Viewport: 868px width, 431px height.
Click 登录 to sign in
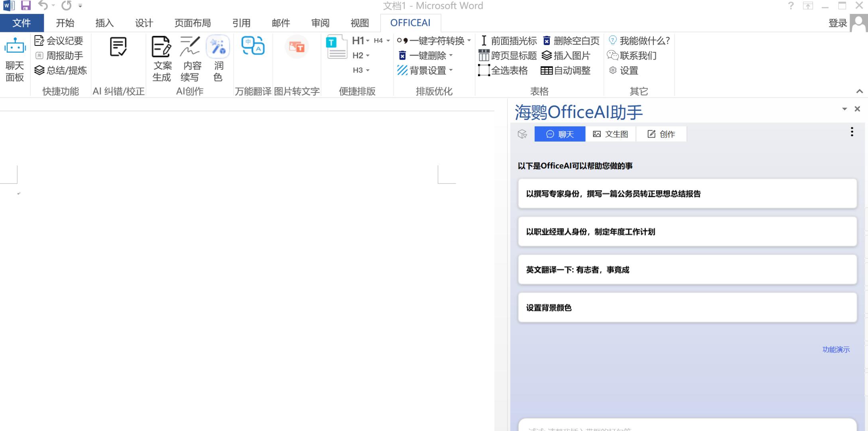tap(837, 23)
